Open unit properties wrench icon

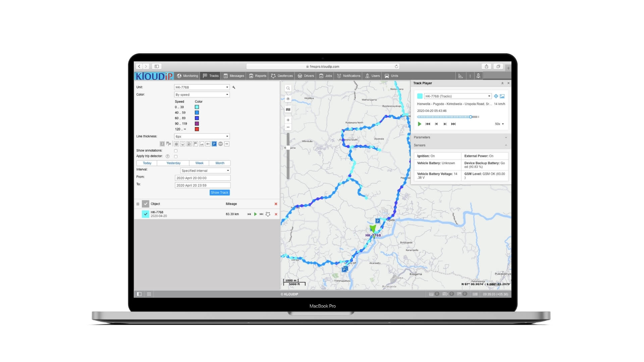coord(234,87)
